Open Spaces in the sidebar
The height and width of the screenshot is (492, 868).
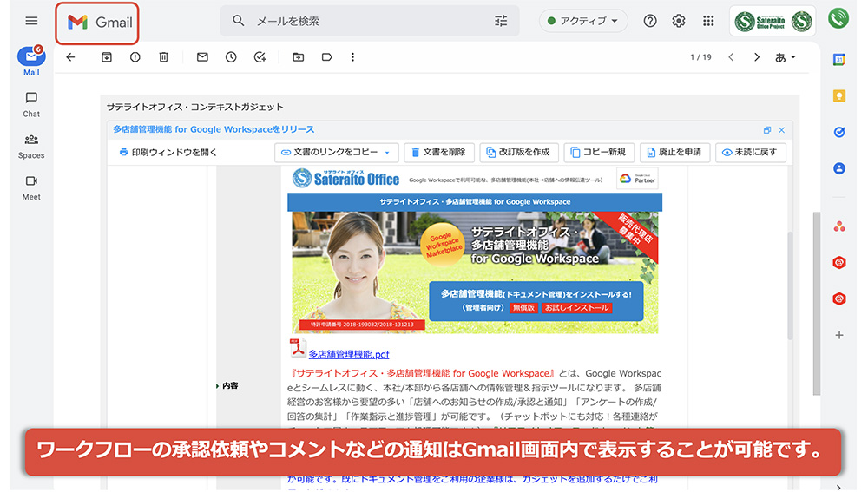pos(31,146)
